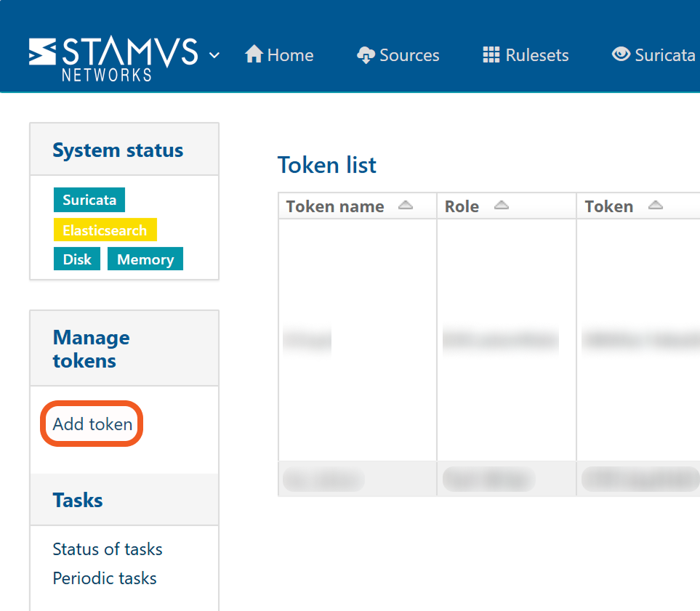
Task: Click the Token name column header text
Action: (335, 206)
